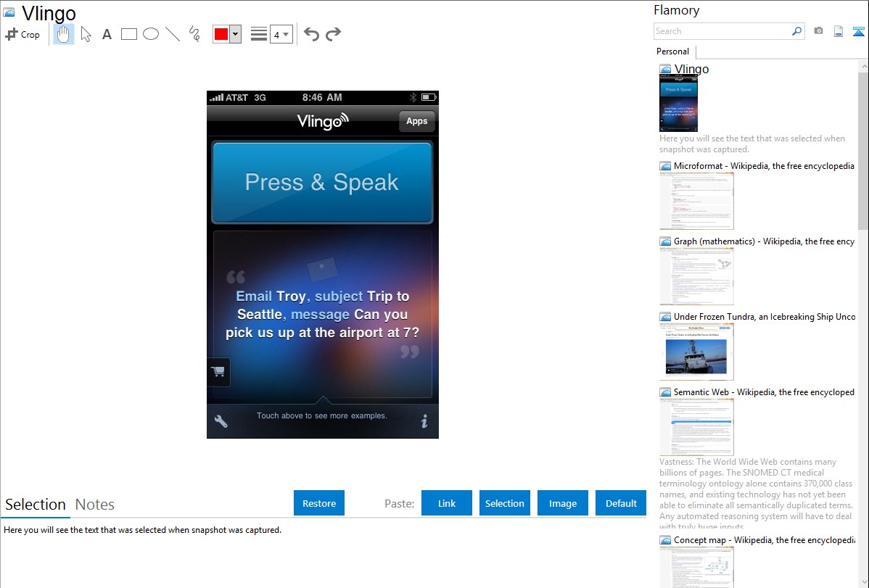The width and height of the screenshot is (869, 588).
Task: Click the line thickness icon
Action: pos(259,34)
